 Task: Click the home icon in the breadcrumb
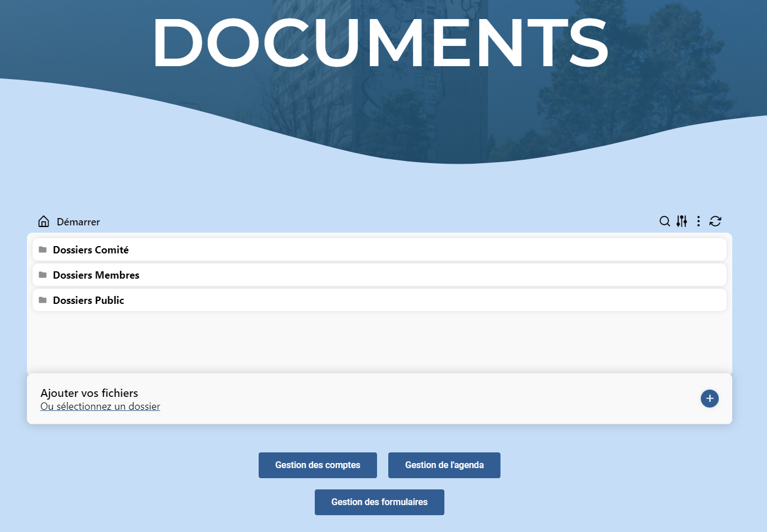44,221
